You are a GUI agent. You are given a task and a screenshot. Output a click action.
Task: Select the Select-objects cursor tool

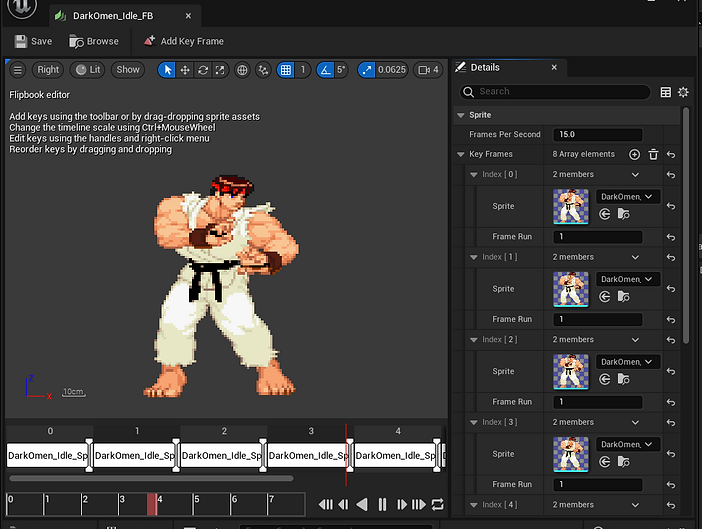pos(167,70)
